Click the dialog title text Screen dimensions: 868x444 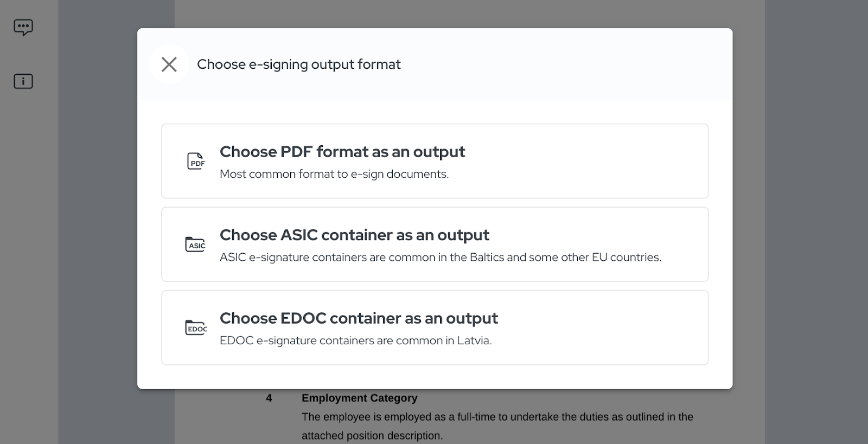(299, 64)
